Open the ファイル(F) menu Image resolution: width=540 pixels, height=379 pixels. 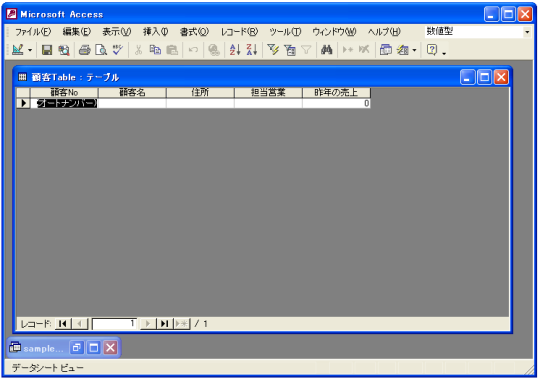(33, 32)
